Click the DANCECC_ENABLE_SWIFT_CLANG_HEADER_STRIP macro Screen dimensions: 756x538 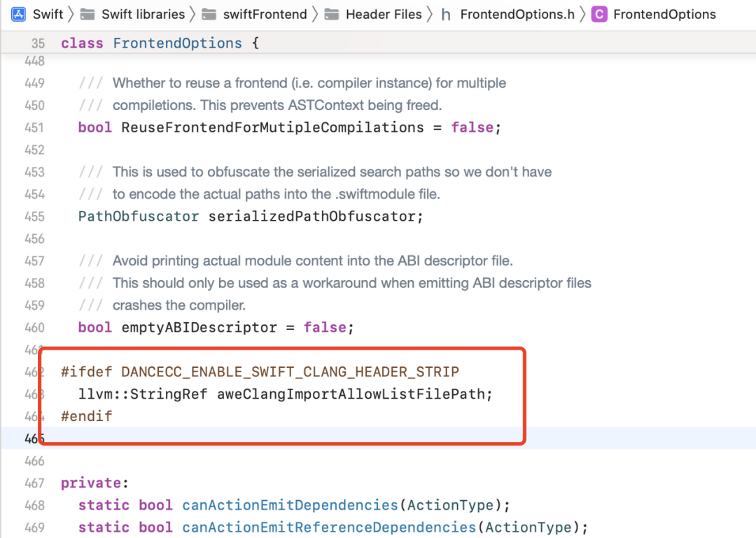290,371
